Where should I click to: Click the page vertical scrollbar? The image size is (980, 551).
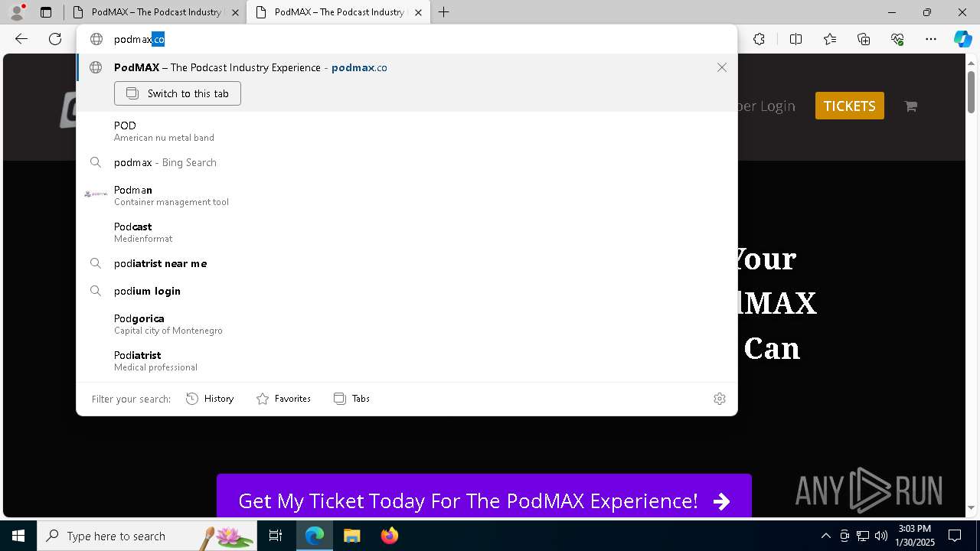coord(972,92)
